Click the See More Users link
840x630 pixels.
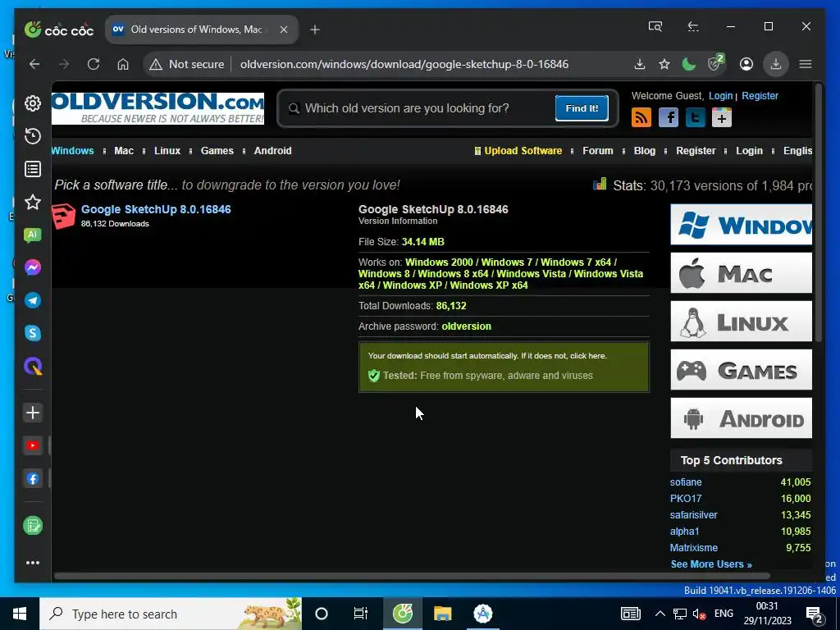point(711,564)
